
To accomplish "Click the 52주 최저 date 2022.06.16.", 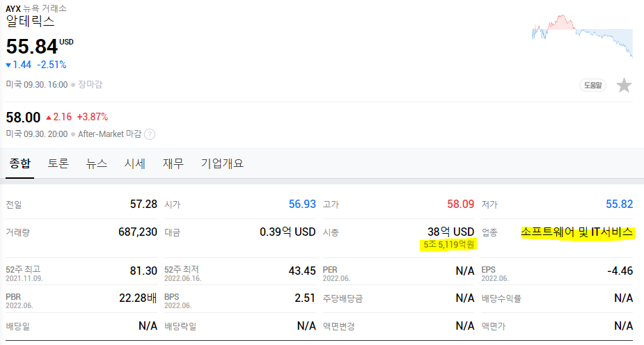I will [x=183, y=278].
